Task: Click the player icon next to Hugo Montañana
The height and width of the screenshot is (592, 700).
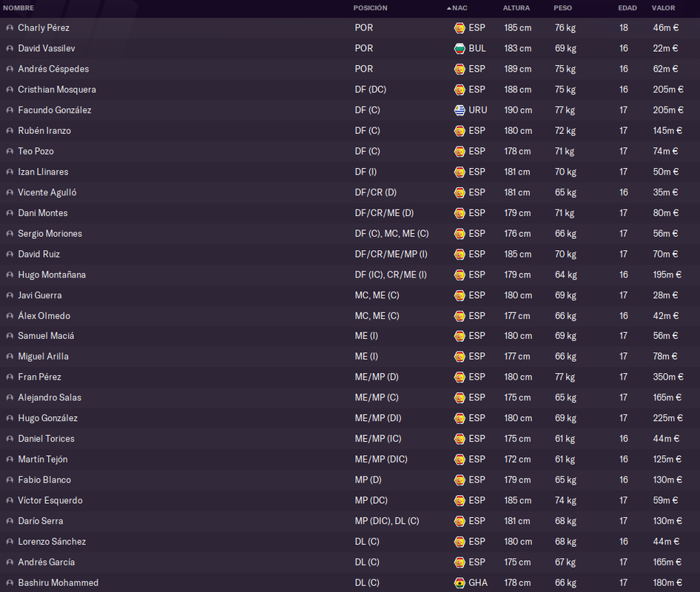Action: (10, 275)
